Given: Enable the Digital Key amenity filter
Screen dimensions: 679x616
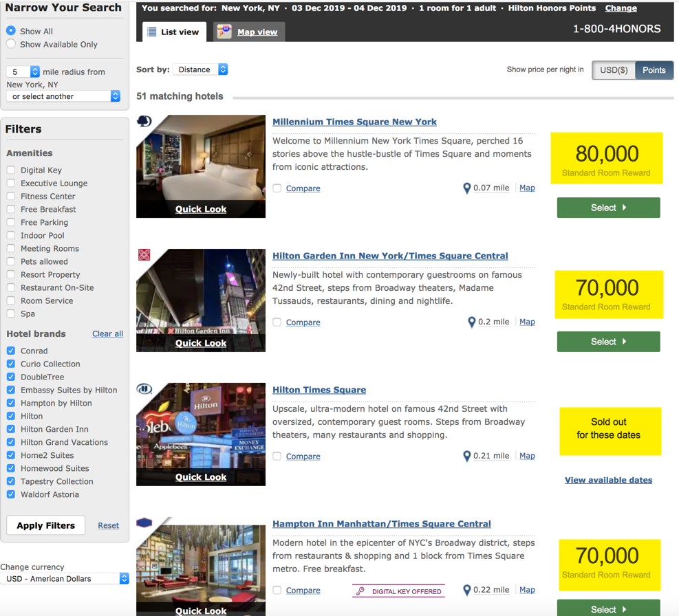Looking at the screenshot, I should 11,170.
